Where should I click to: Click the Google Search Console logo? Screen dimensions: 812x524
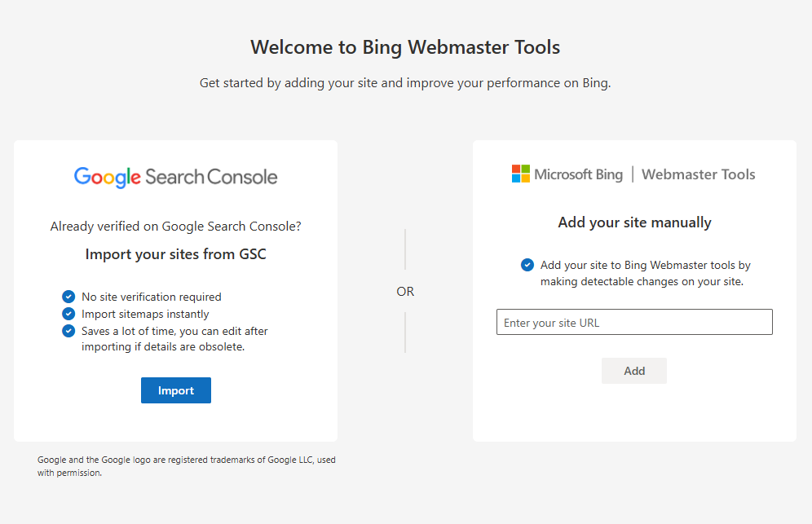coord(175,175)
